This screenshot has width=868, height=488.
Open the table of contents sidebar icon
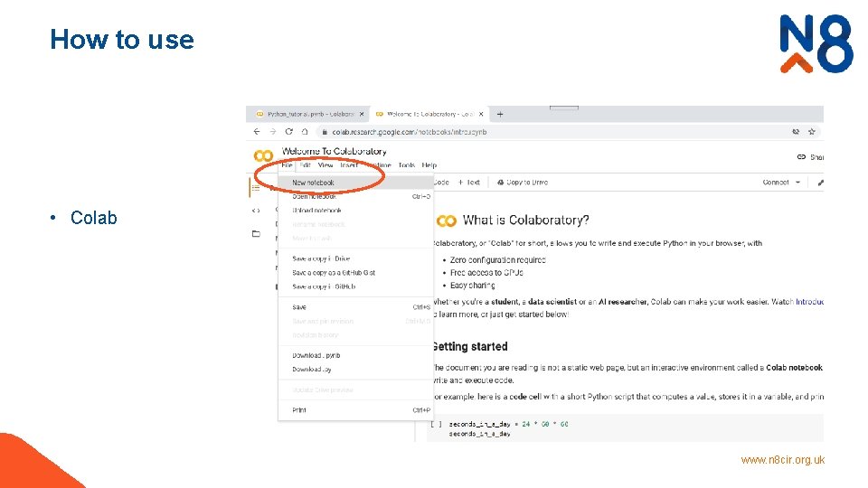(x=256, y=188)
